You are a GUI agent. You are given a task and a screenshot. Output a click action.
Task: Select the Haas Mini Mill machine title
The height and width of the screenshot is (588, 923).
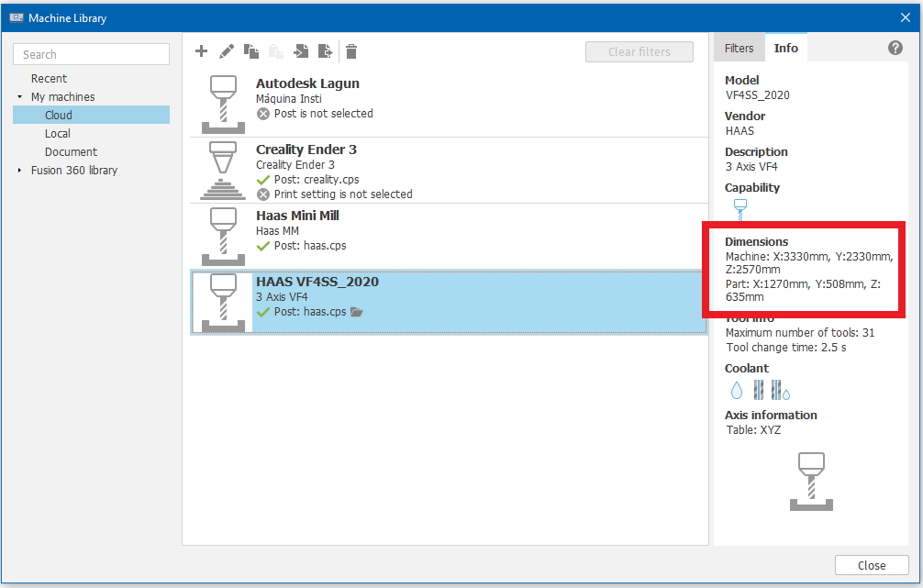pos(297,216)
